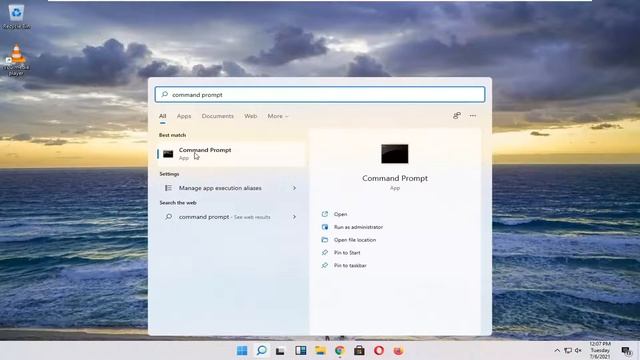Open Recycle Bin on the desktop
Image resolution: width=640 pixels, height=360 pixels.
(16, 16)
